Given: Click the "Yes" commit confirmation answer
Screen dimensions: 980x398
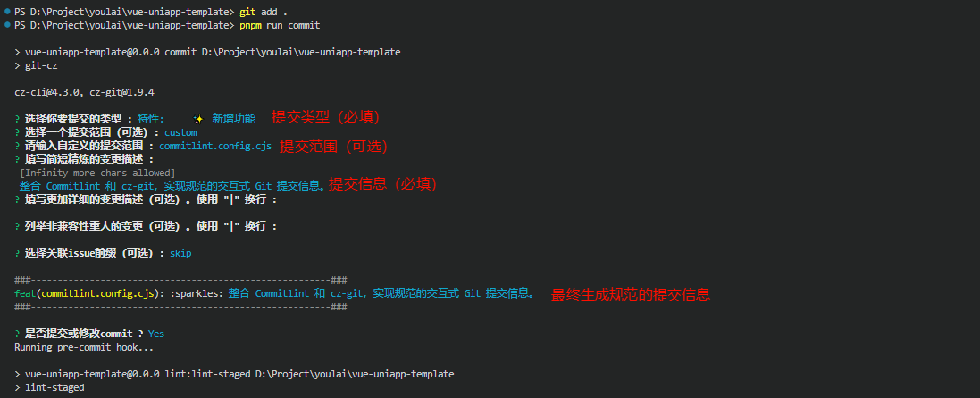Looking at the screenshot, I should 156,334.
